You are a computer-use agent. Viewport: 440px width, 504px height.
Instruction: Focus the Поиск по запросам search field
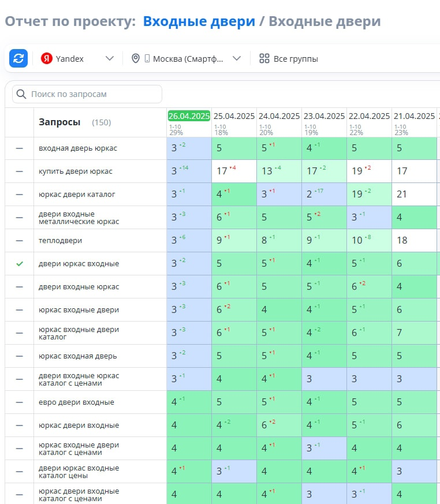[87, 94]
